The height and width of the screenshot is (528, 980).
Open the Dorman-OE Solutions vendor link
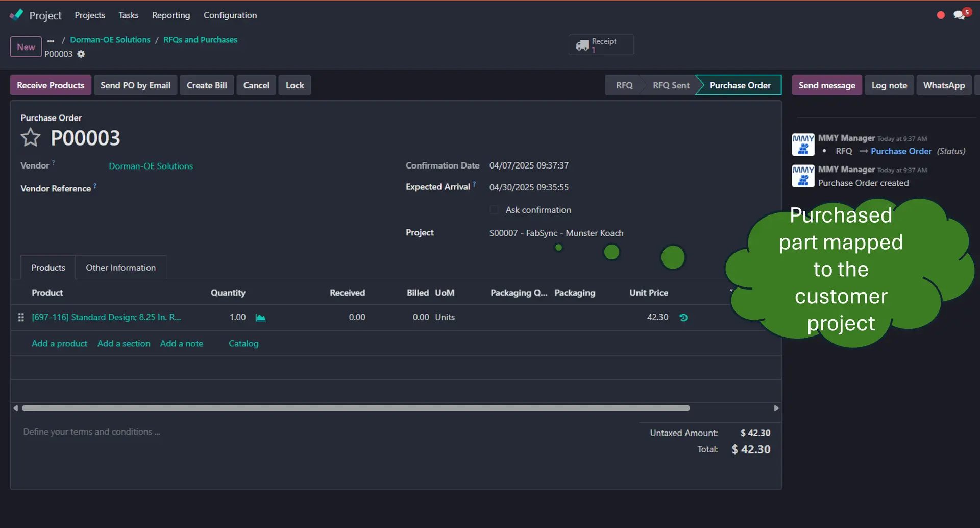point(151,166)
